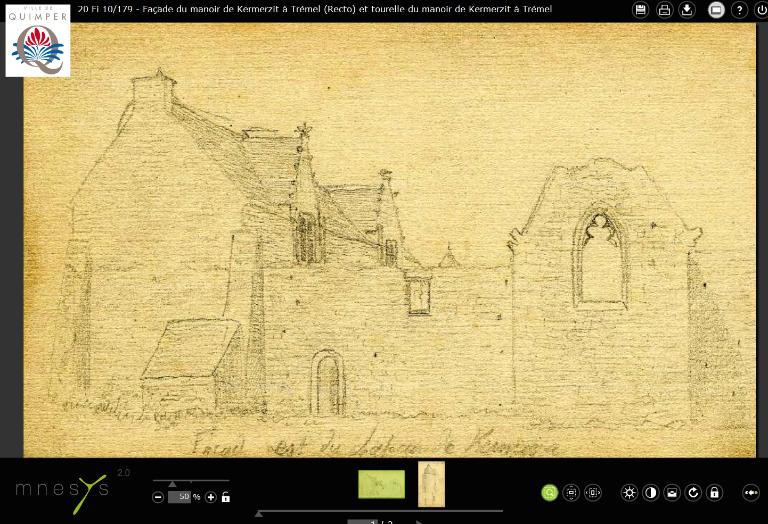This screenshot has width=768, height=524.
Task: Expand the more options arrows button
Action: coord(750,493)
